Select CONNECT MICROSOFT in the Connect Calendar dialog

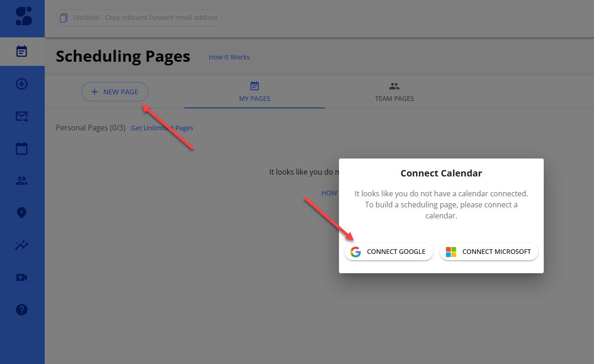[488, 252]
